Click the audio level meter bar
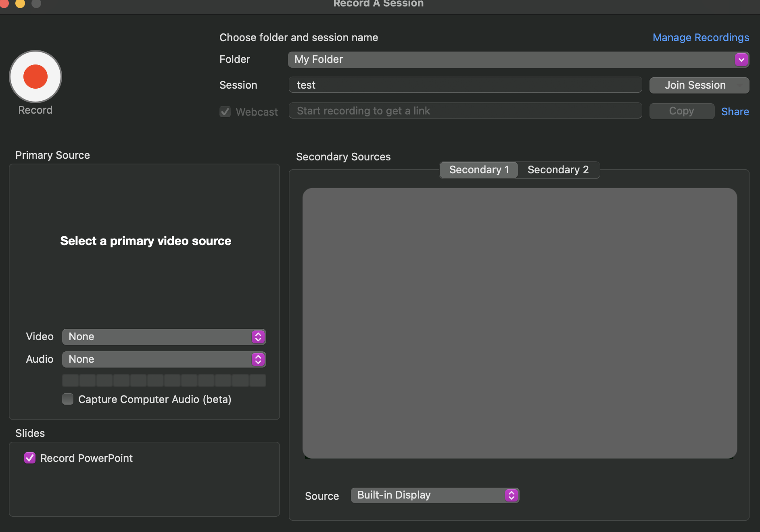Screen dimensions: 760x532 (x=164, y=380)
